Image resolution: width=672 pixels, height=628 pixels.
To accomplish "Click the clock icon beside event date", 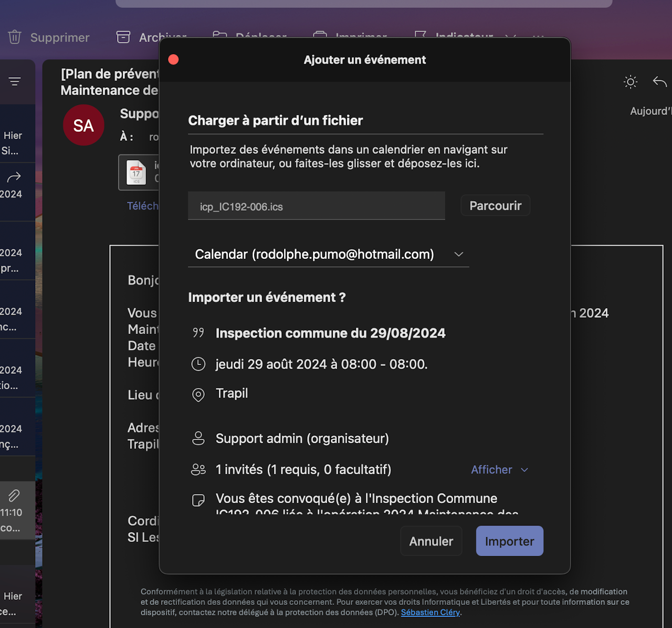I will 198,364.
